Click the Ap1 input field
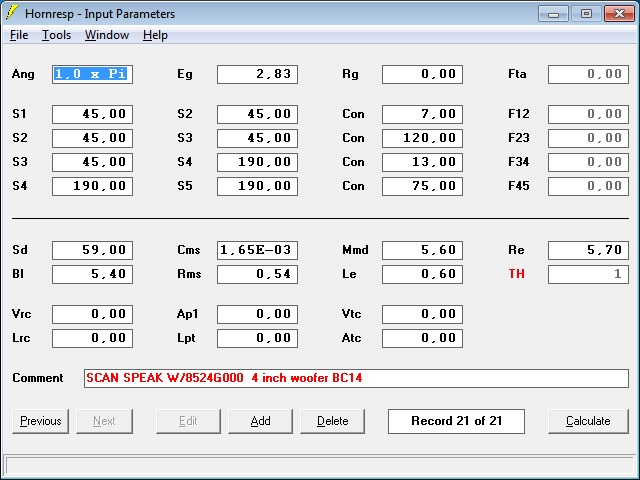The image size is (640, 480). 258,314
